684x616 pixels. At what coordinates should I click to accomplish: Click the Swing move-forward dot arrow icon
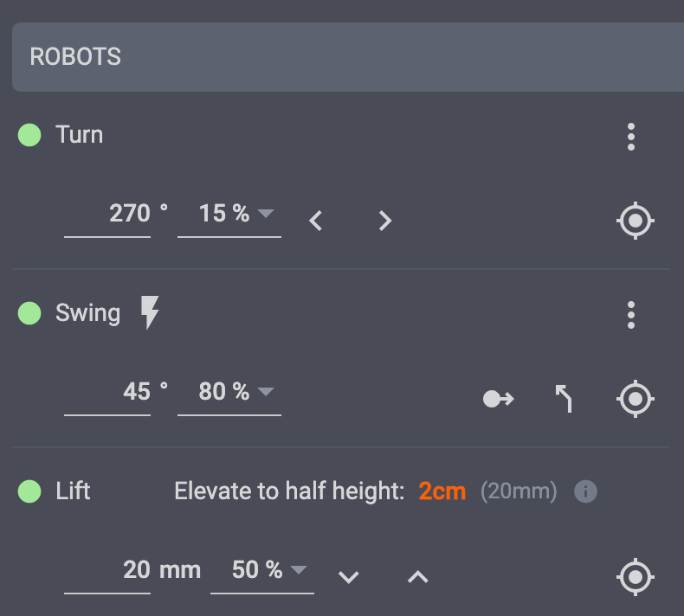[x=498, y=399]
